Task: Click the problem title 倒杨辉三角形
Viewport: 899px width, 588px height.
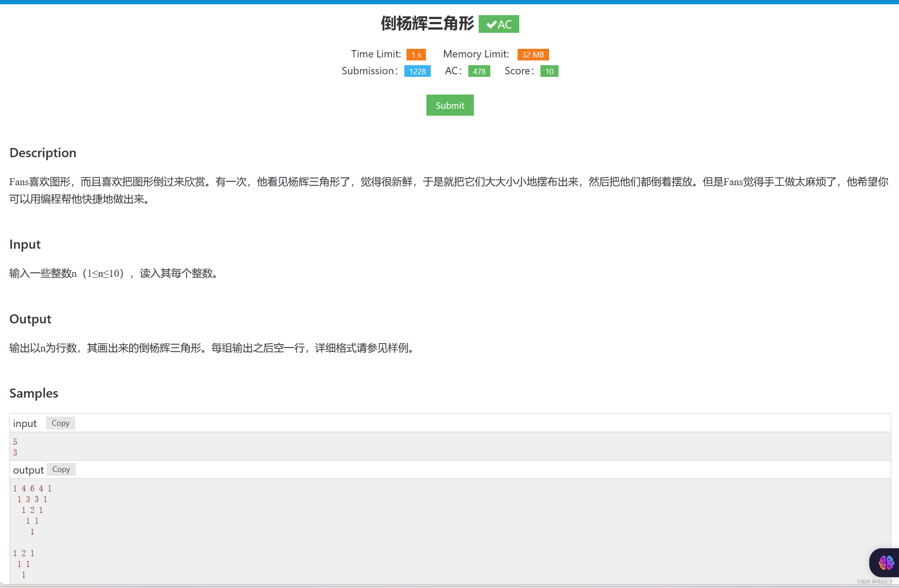Action: coord(427,24)
